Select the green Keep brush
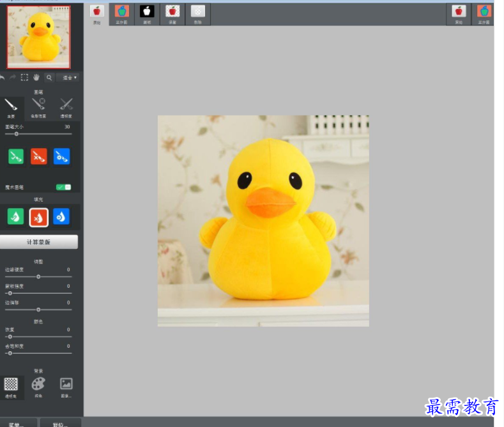Image resolution: width=504 pixels, height=427 pixels. coord(16,156)
